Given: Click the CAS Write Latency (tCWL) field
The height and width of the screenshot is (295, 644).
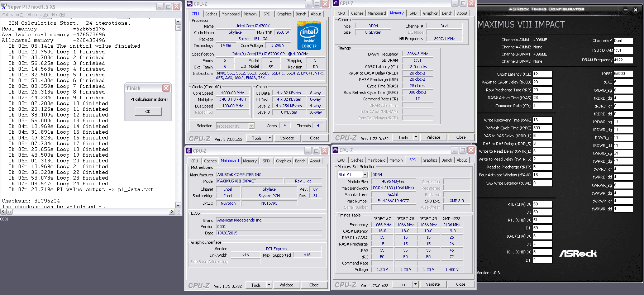Looking at the screenshot, I should tap(542, 183).
